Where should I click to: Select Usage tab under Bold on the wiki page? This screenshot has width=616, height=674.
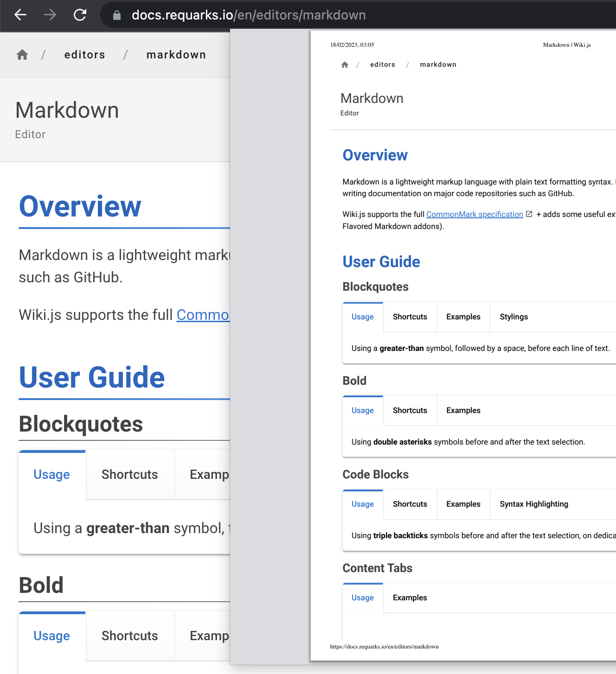52,636
